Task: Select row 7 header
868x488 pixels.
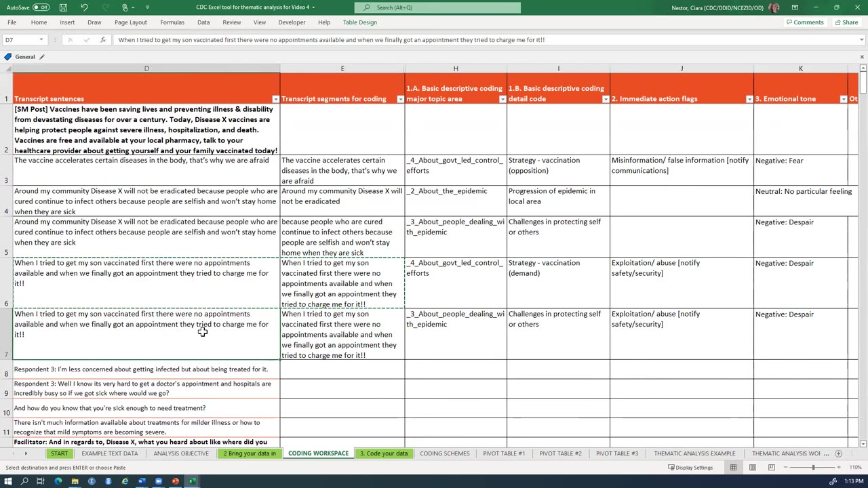Action: [6, 334]
